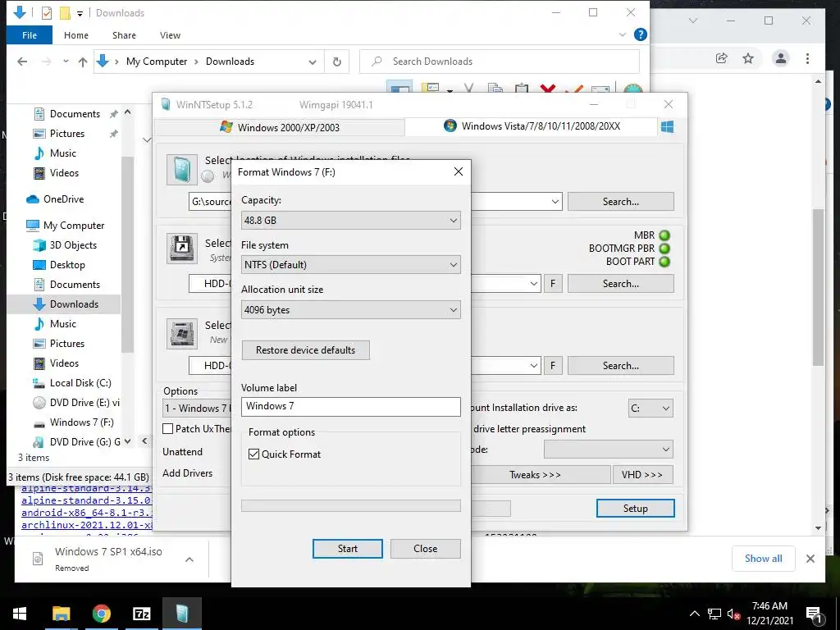Image resolution: width=840 pixels, height=630 pixels.
Task: Click the installation files location icon
Action: (182, 170)
